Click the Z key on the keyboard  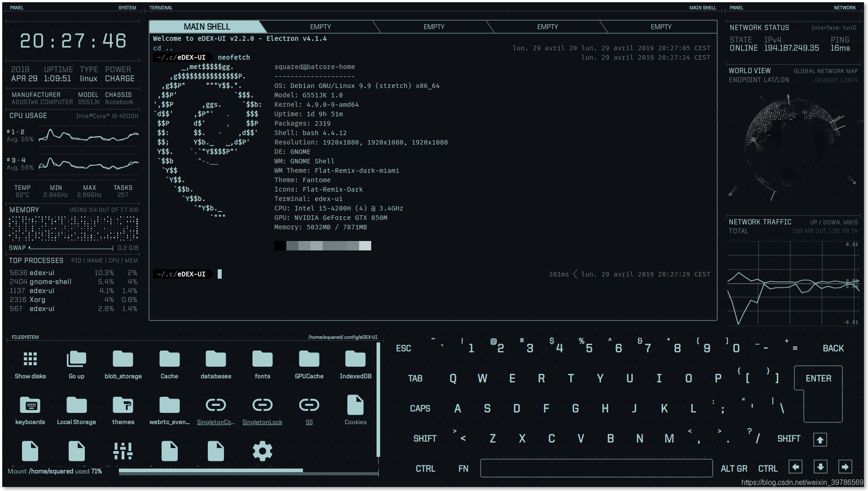coord(493,438)
